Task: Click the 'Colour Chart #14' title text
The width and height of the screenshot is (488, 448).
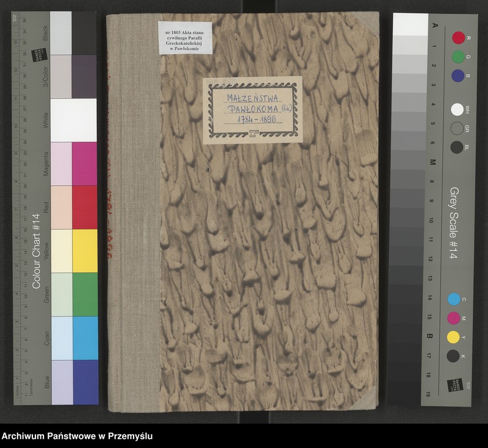Action: (x=36, y=251)
